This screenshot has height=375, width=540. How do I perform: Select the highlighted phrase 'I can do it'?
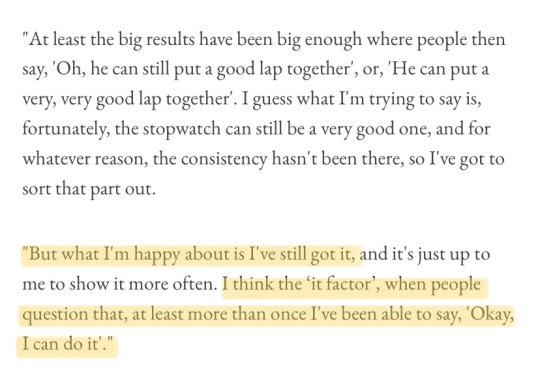click(61, 344)
